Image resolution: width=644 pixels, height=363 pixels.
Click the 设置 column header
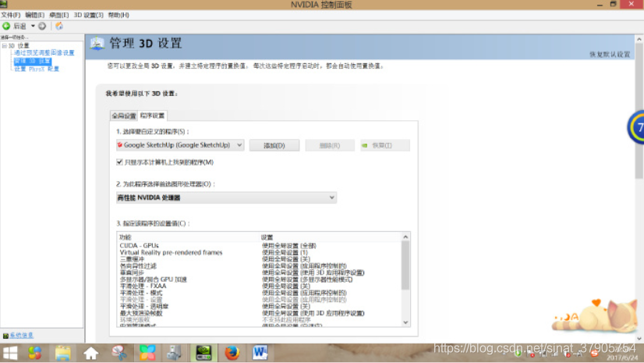pos(267,237)
